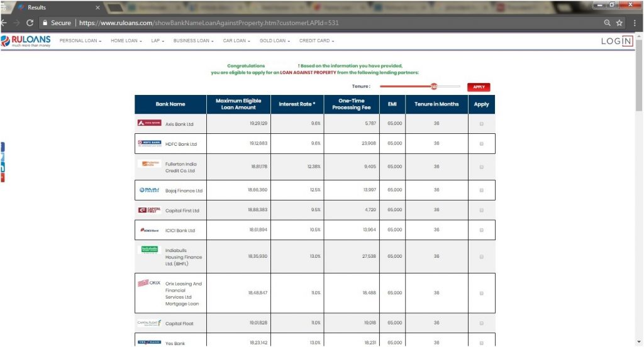Click the One-Time Processing Fee header
This screenshot has height=347, width=644.
click(x=351, y=104)
